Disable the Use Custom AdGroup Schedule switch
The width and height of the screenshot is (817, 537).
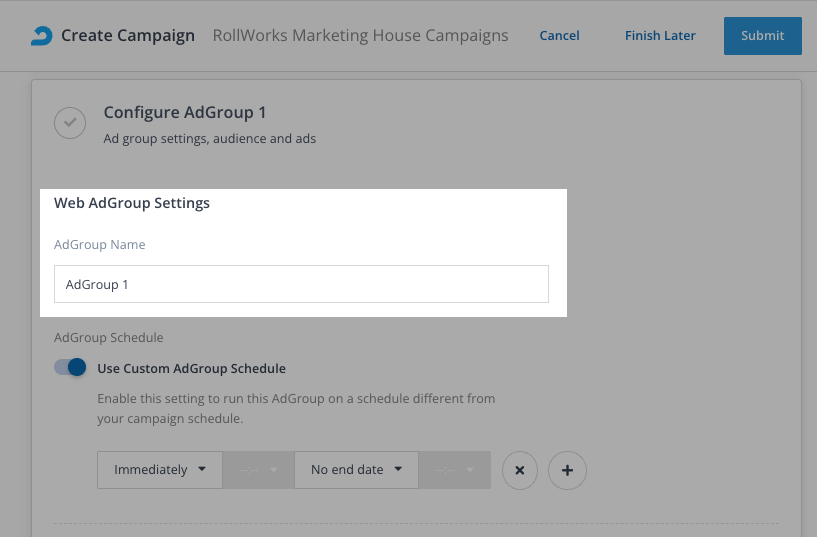70,368
